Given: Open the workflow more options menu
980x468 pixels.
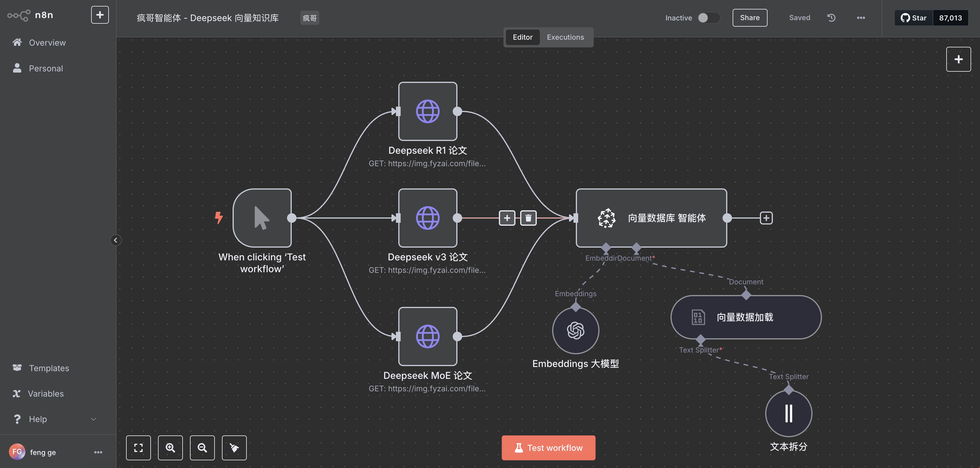Looking at the screenshot, I should point(861,18).
